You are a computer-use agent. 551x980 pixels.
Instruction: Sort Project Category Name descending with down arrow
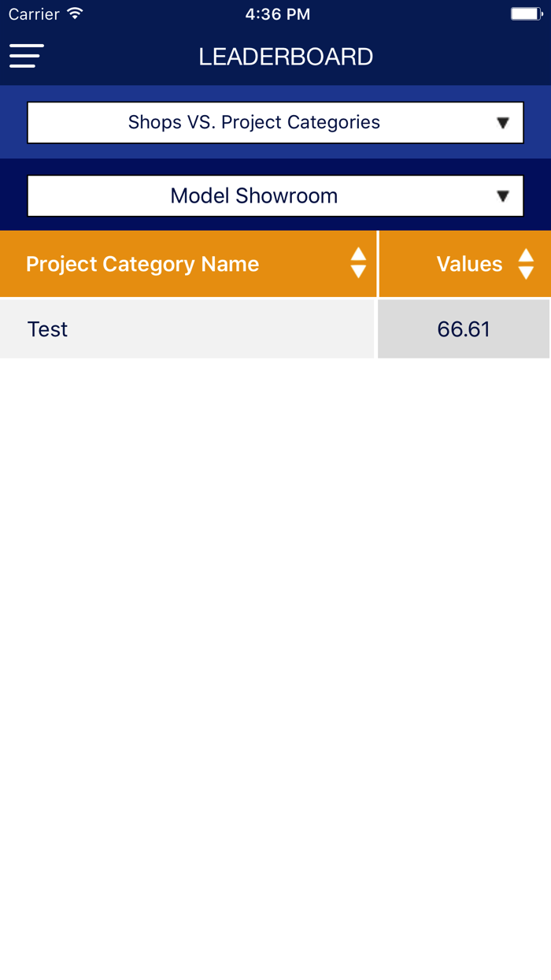[x=358, y=272]
